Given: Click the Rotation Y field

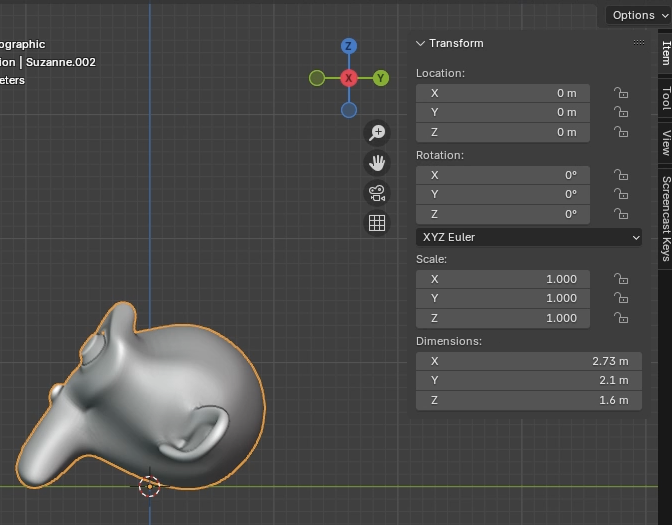Looking at the screenshot, I should coord(503,195).
